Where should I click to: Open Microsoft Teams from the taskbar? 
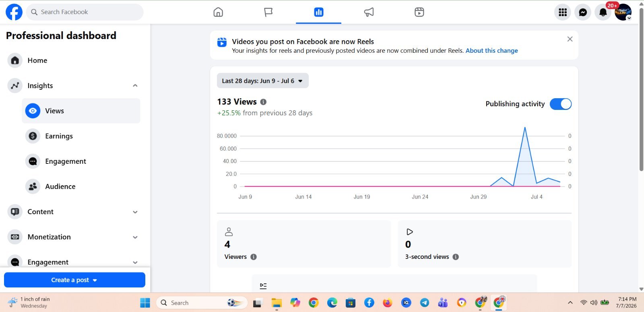pyautogui.click(x=443, y=303)
